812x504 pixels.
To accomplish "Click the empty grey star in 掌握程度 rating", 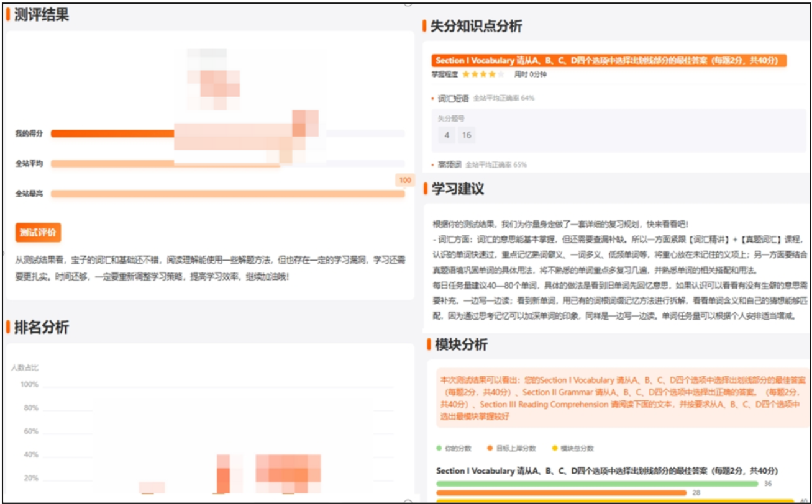I will click(501, 74).
